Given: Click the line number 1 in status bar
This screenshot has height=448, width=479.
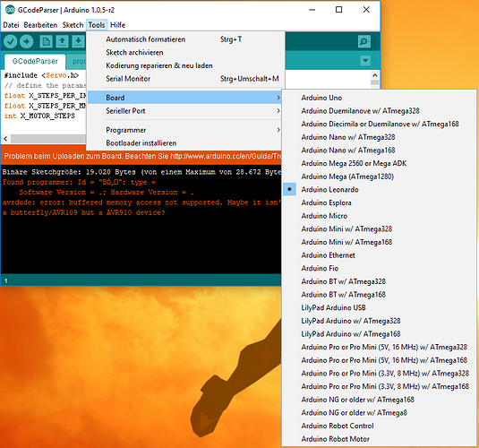Looking at the screenshot, I should 5,280.
